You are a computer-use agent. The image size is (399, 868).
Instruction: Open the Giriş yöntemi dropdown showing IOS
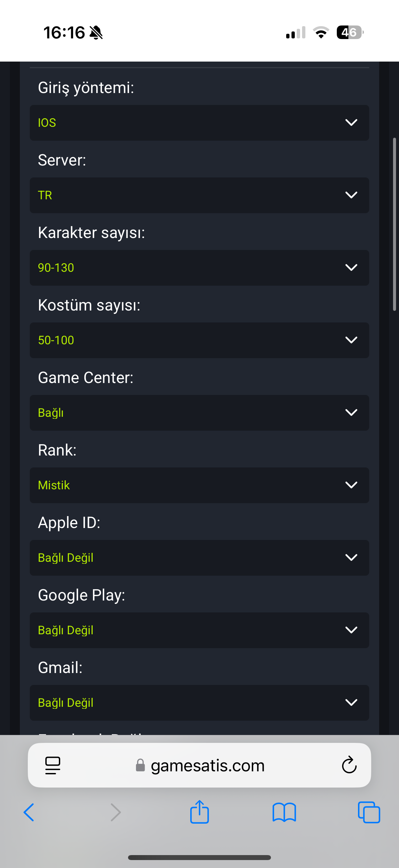pyautogui.click(x=199, y=122)
